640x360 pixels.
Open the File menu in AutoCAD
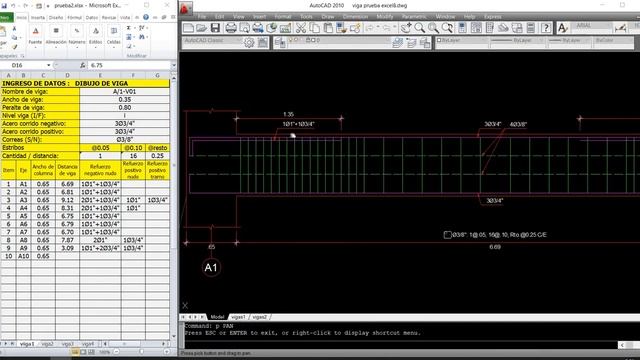click(202, 17)
